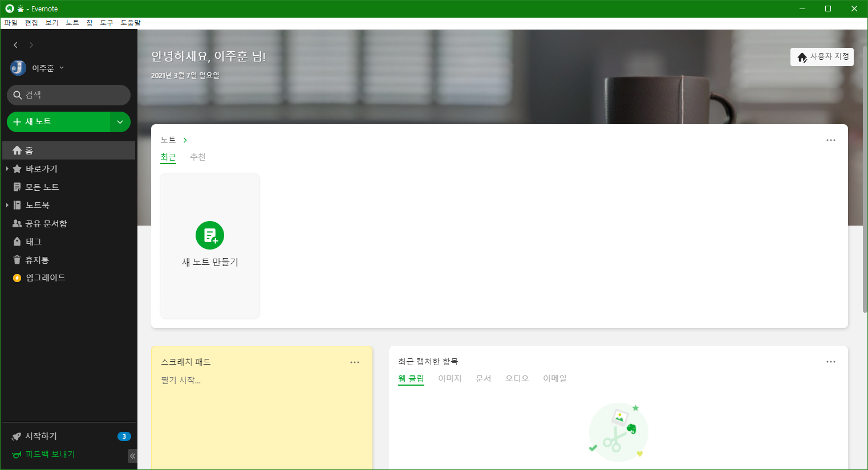Open the 파일 menu

11,23
